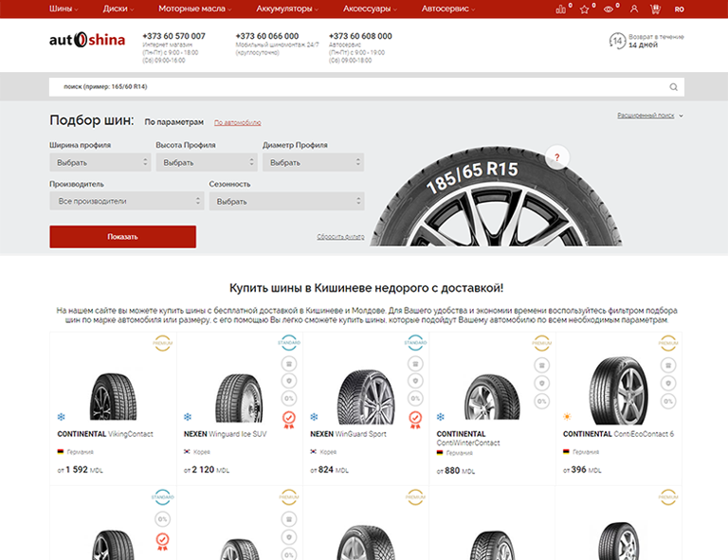Click winter snowflake icon on VikingContact card
Viewport: 728px width, 560px height.
pyautogui.click(x=61, y=417)
